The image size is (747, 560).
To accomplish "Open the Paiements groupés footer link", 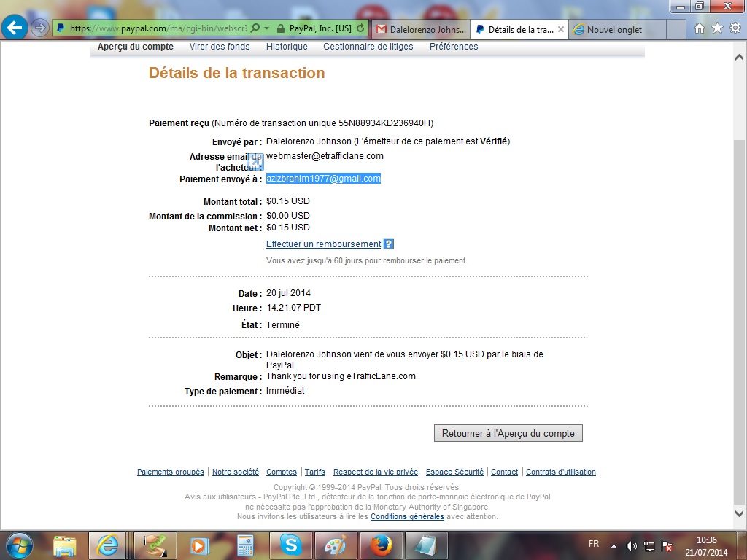I will coord(171,472).
